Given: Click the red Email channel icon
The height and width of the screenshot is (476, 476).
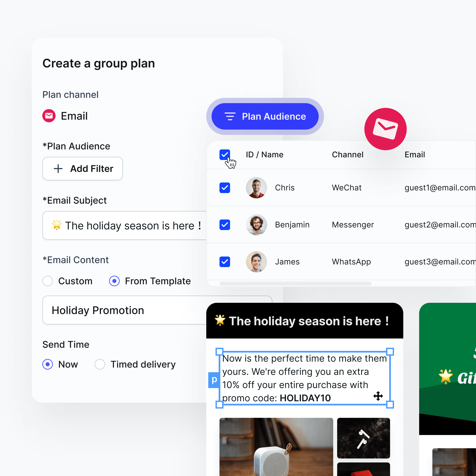Looking at the screenshot, I should click(49, 116).
